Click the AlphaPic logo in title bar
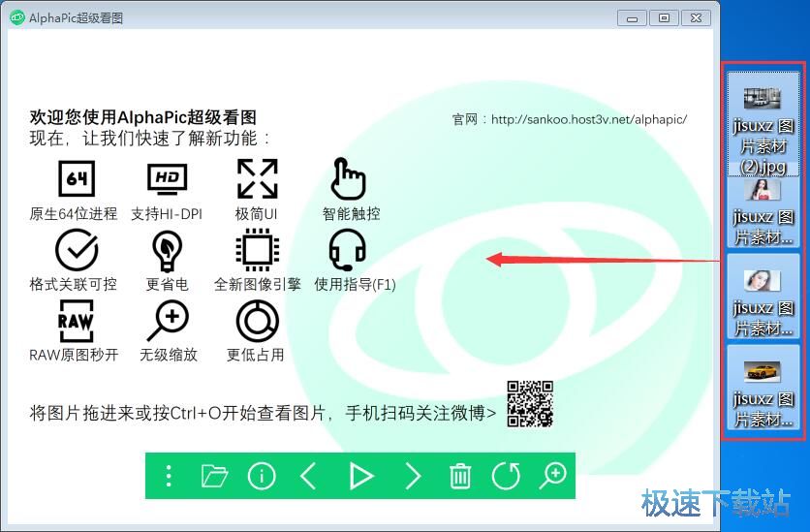810x532 pixels. pyautogui.click(x=17, y=17)
